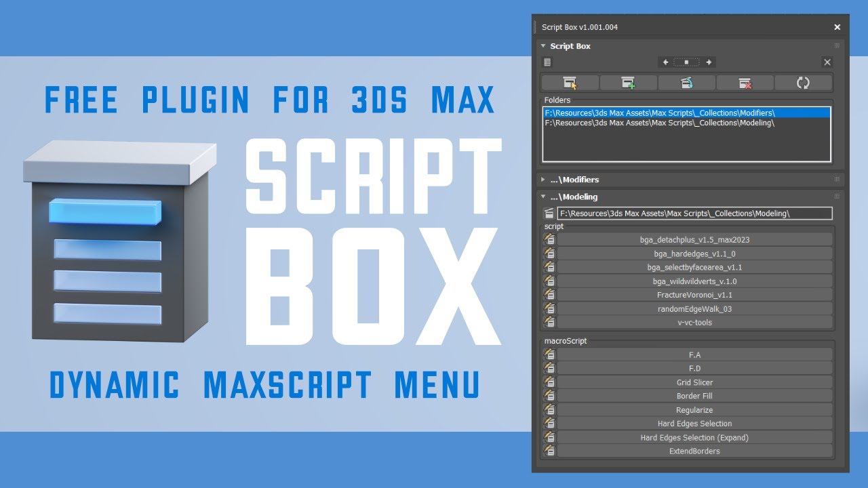Click the remove folder button with red X
Image resolution: width=868 pixels, height=488 pixels.
(745, 83)
